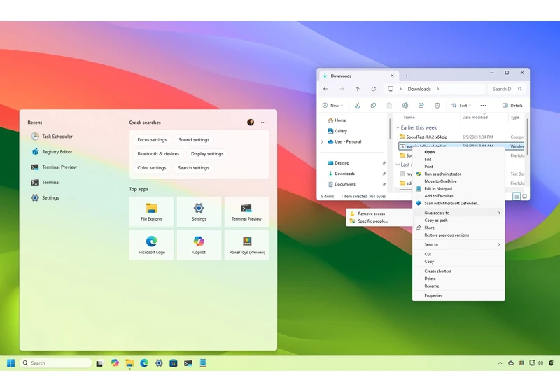Expand the Send to submenu

pos(458,244)
